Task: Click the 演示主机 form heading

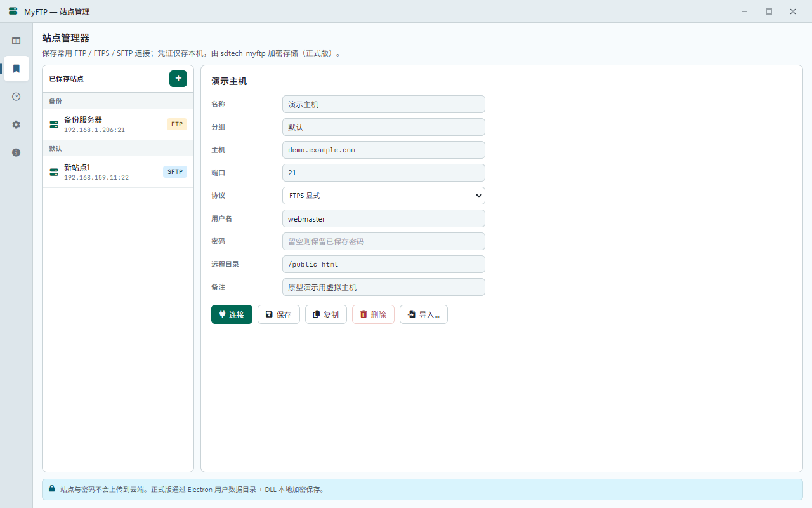Action: point(229,81)
